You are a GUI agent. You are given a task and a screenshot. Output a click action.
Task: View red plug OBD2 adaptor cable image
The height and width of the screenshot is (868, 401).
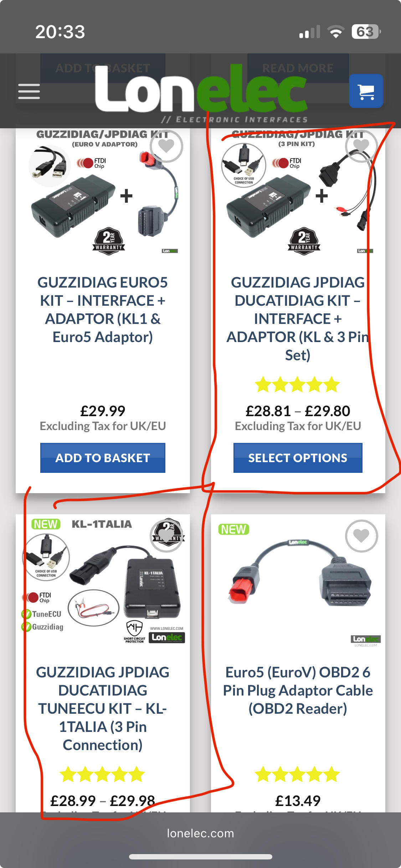[298, 581]
